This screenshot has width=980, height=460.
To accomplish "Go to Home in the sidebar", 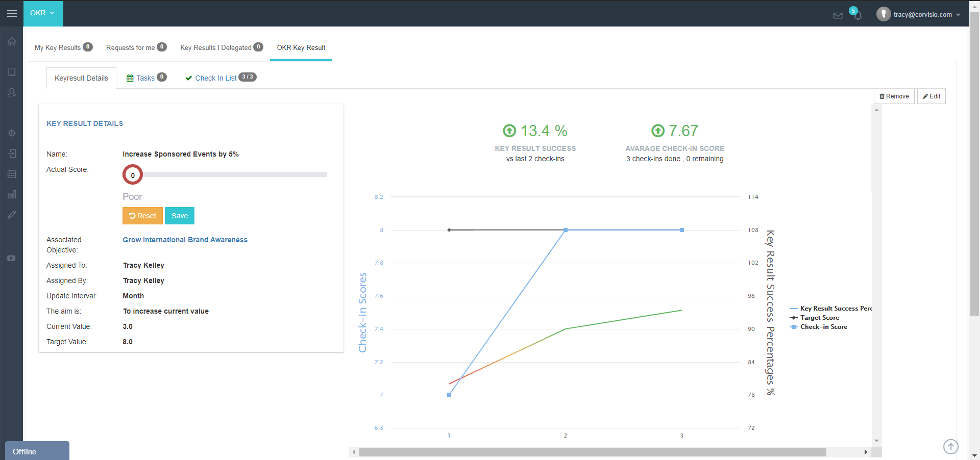I will point(12,41).
